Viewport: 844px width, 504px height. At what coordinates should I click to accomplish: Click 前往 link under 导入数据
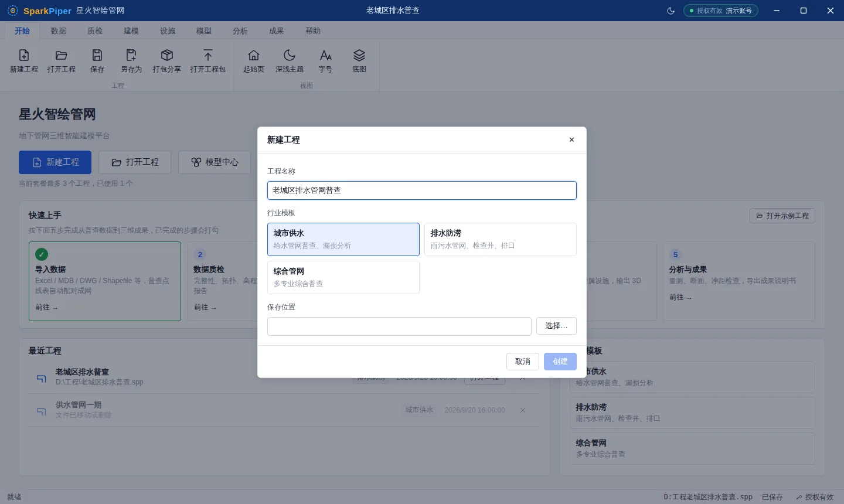[x=46, y=307]
